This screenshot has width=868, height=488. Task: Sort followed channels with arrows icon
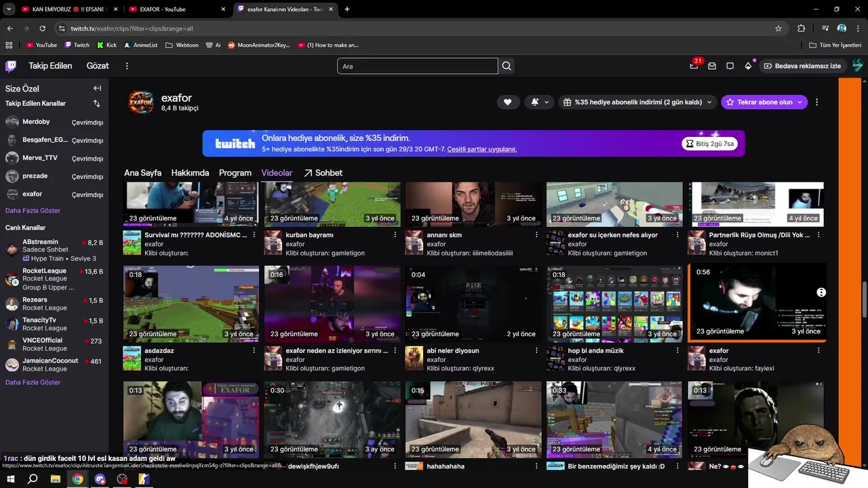pos(97,104)
